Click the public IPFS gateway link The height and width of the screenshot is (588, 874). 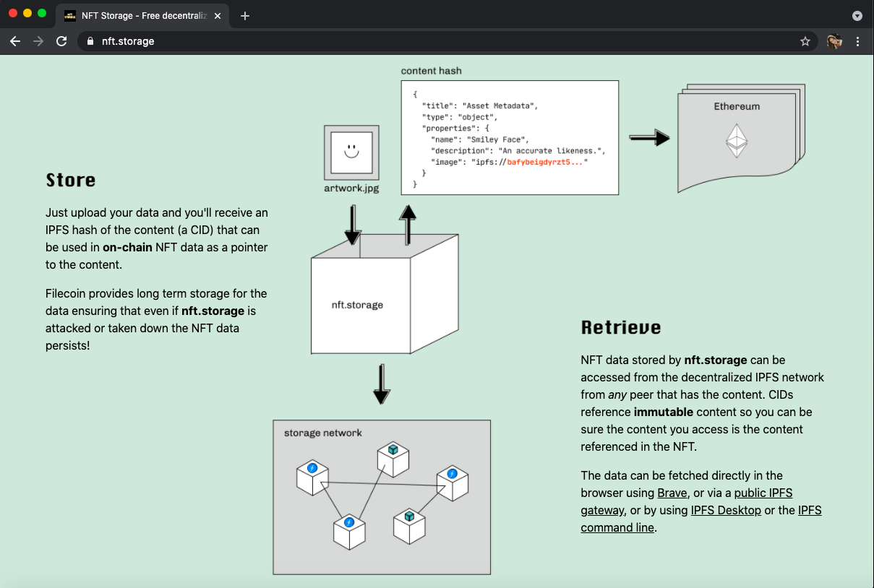[763, 493]
